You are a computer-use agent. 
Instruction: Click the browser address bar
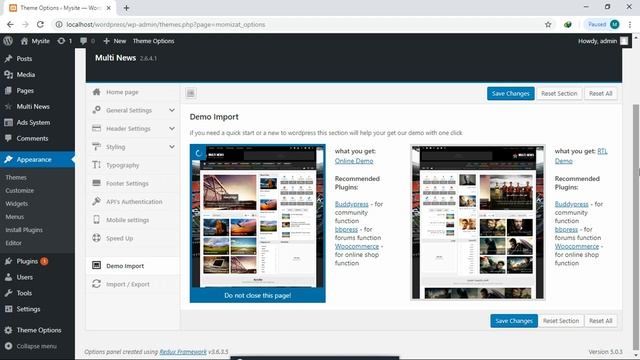pos(302,24)
